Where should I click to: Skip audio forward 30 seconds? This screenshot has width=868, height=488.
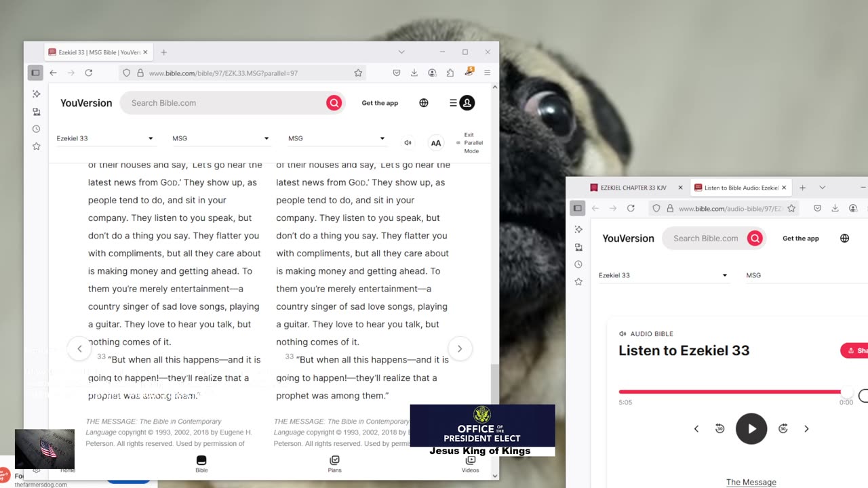click(783, 428)
